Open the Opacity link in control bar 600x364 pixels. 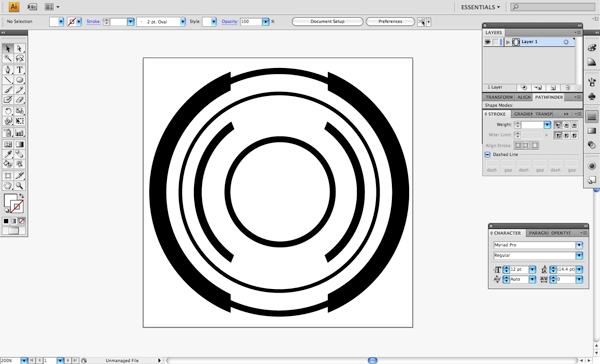click(x=229, y=22)
